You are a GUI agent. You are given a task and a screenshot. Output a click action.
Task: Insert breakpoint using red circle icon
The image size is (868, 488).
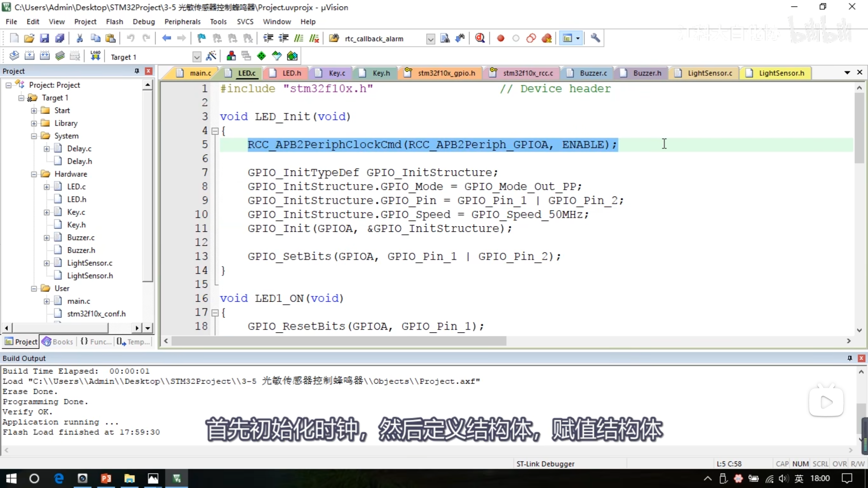500,38
